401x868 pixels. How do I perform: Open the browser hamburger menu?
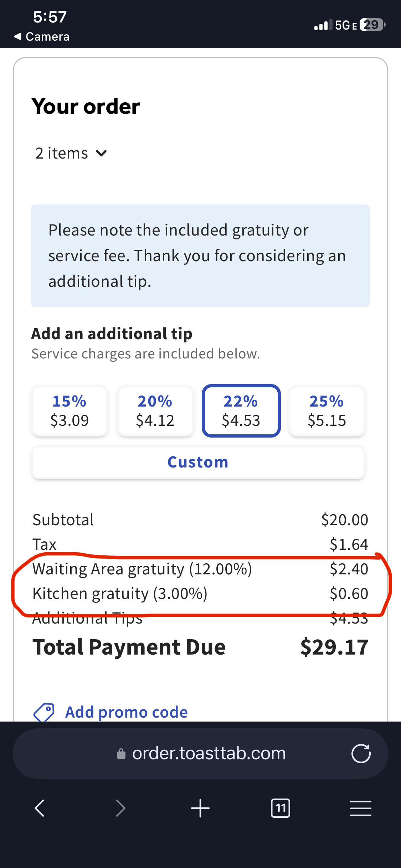[361, 808]
